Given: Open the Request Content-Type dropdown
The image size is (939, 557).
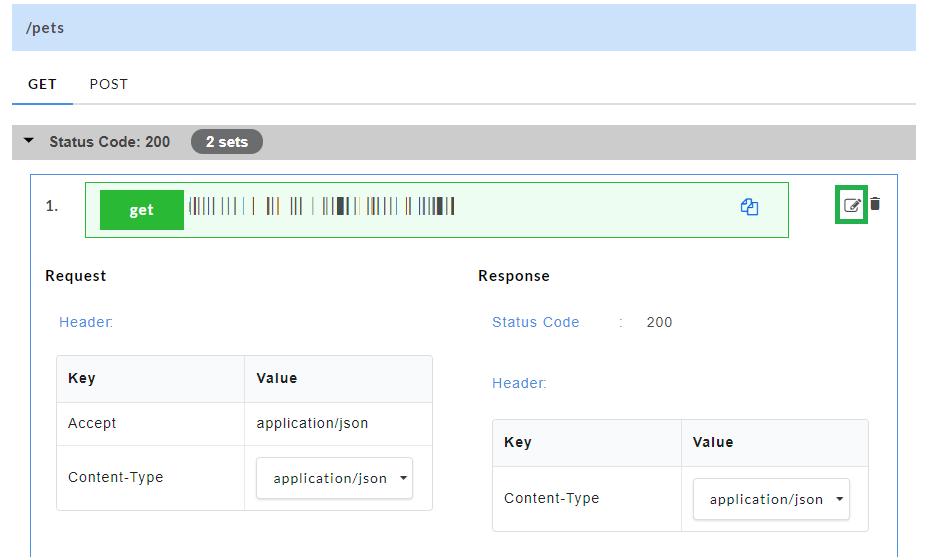Looking at the screenshot, I should 335,478.
